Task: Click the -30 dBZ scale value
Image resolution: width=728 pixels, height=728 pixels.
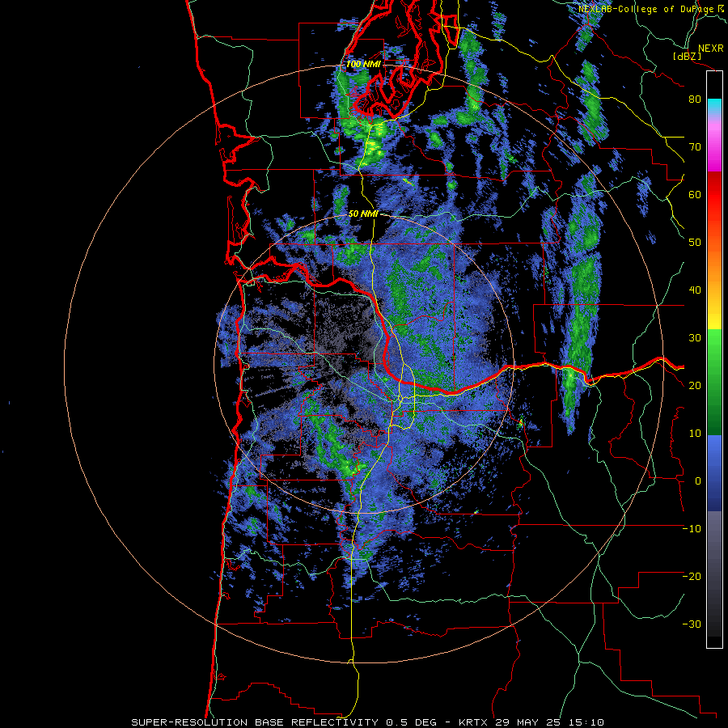Action: tap(692, 624)
